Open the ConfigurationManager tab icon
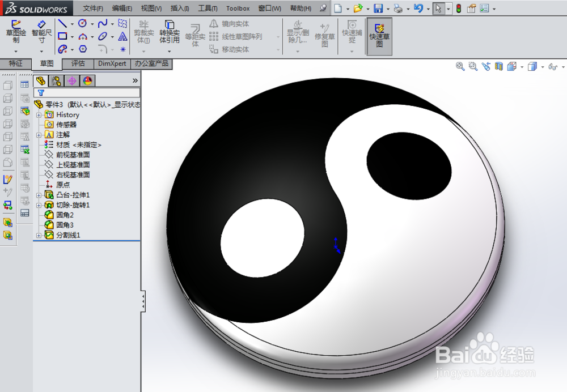The image size is (567, 392). point(72,80)
